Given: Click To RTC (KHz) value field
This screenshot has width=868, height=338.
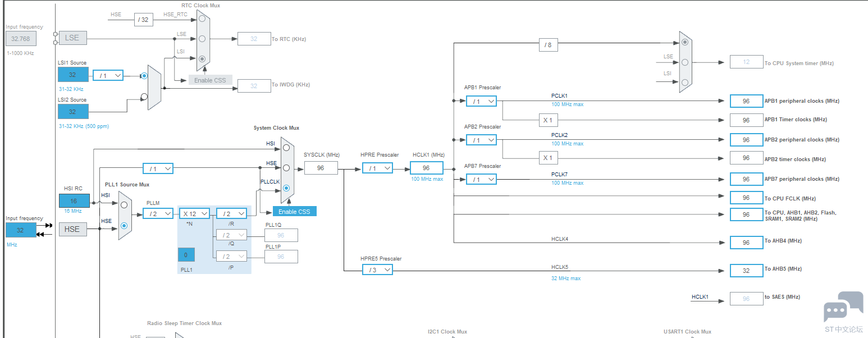Looking at the screenshot, I should point(254,39).
